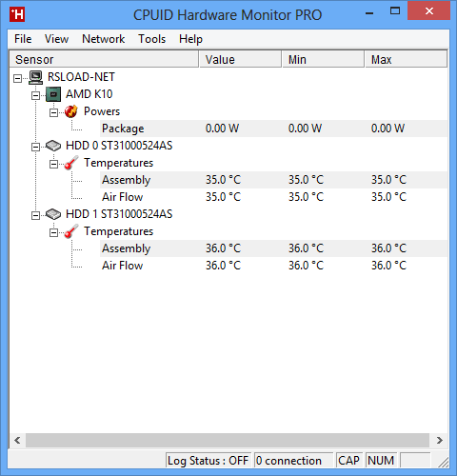457x476 pixels.
Task: Select the RSLOAD-NET computer icon
Action: [35, 77]
